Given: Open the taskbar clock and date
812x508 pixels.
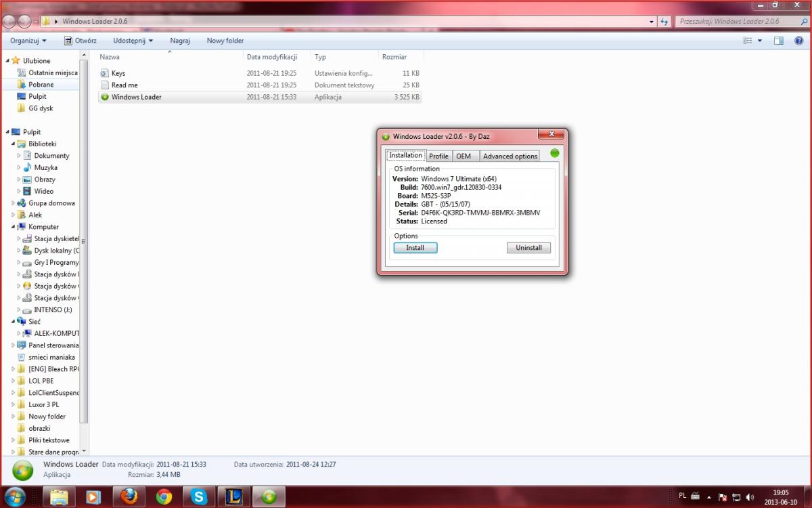Looking at the screenshot, I should coord(780,497).
